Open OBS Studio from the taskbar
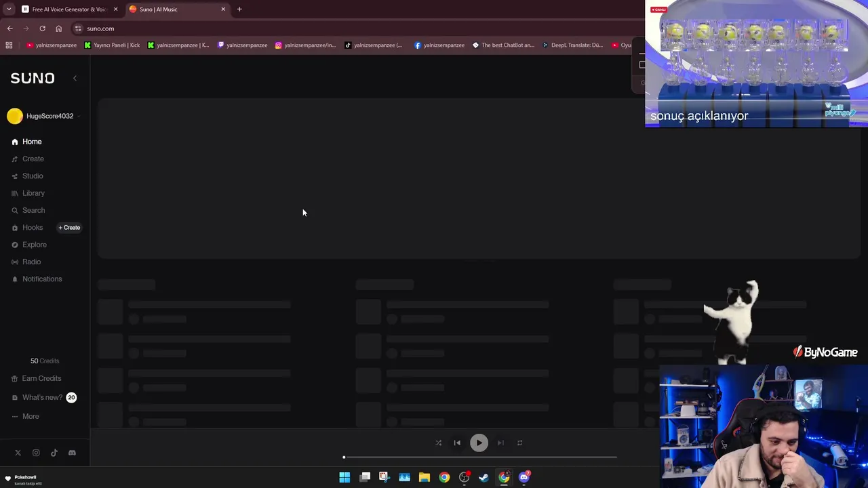 click(465, 477)
